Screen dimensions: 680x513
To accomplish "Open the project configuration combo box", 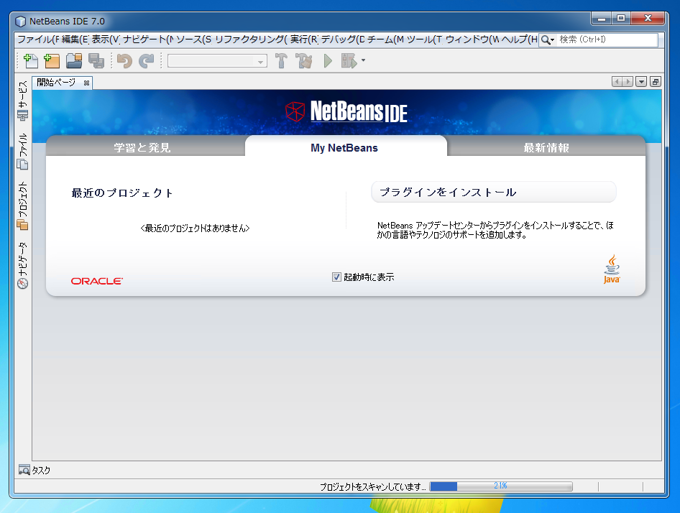I will (x=217, y=61).
